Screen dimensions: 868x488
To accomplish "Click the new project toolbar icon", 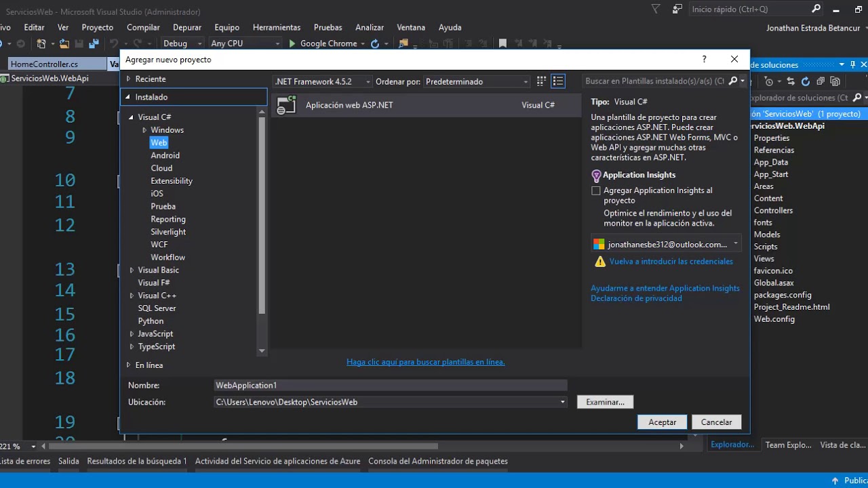I will tap(41, 43).
